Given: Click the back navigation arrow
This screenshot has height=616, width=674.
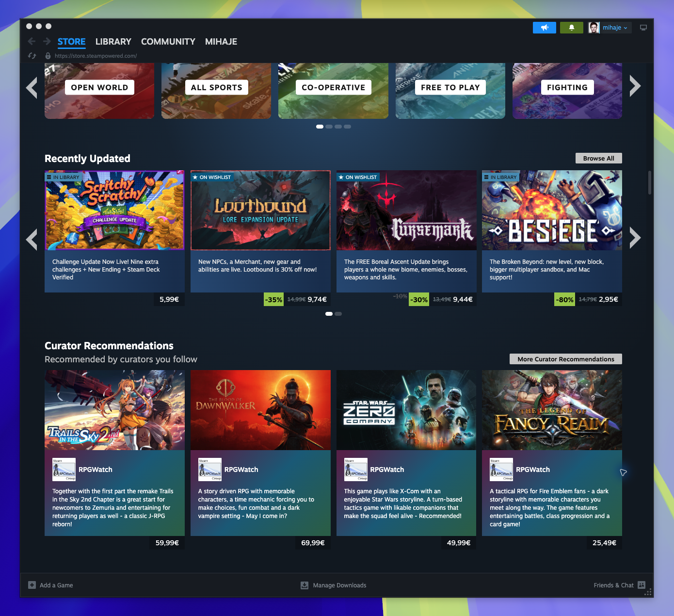Looking at the screenshot, I should click(x=32, y=41).
